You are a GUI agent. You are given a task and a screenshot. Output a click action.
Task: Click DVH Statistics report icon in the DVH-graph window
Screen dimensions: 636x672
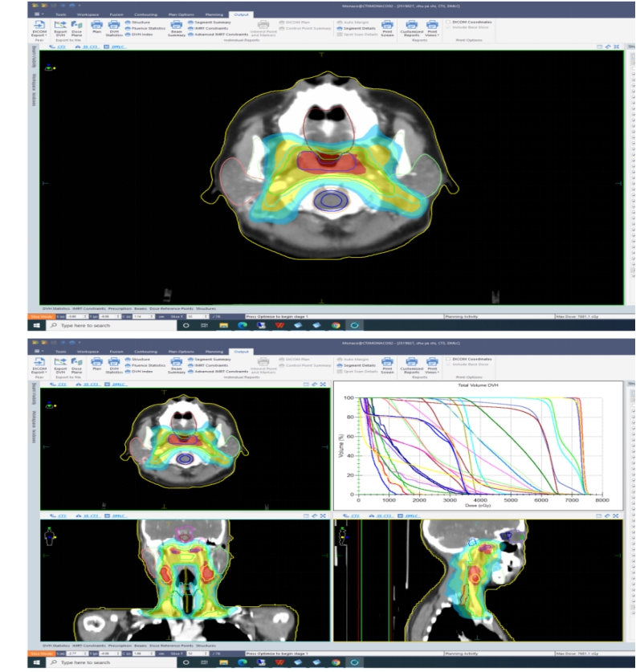114,362
